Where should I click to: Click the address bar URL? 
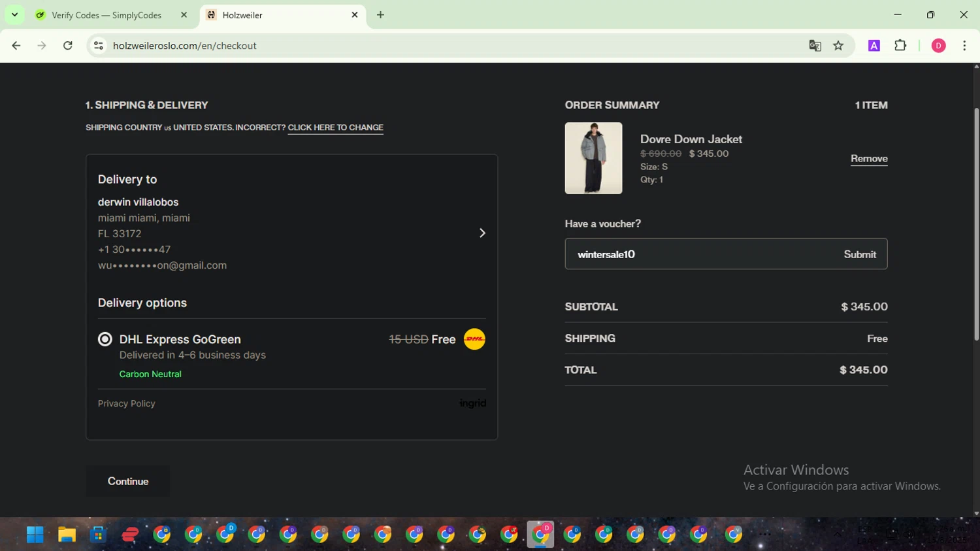184,46
